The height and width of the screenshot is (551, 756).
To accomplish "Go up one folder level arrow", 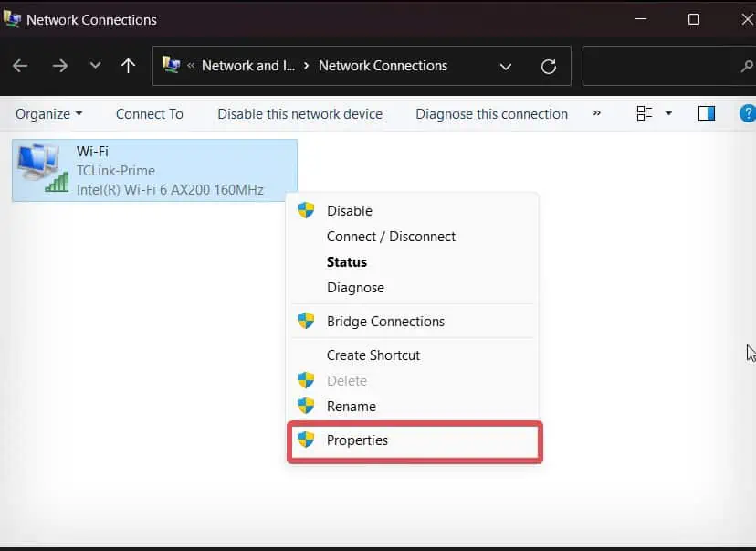I will tap(128, 66).
